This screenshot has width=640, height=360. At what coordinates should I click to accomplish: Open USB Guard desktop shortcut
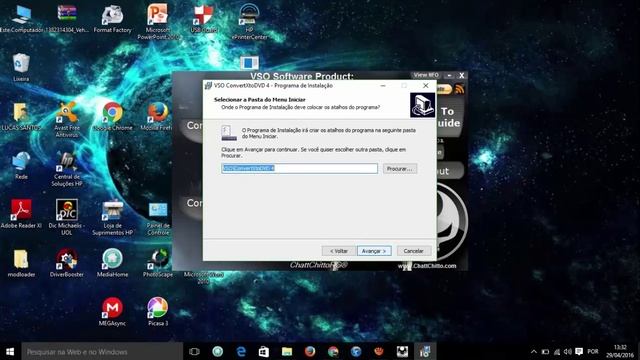[x=204, y=19]
